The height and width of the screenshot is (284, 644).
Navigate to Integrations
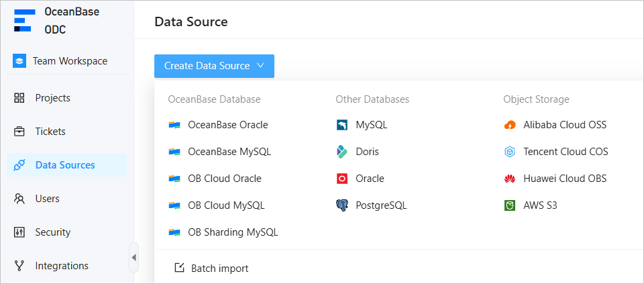tap(61, 266)
